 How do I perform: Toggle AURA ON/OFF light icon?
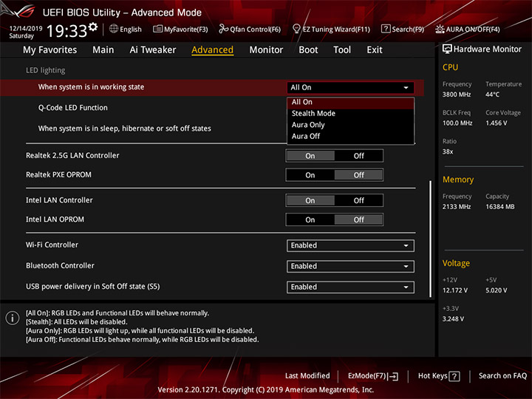click(x=440, y=29)
